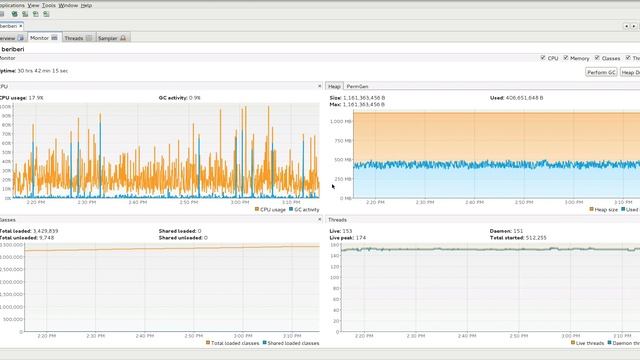Select the PermGen tab

pos(357,86)
